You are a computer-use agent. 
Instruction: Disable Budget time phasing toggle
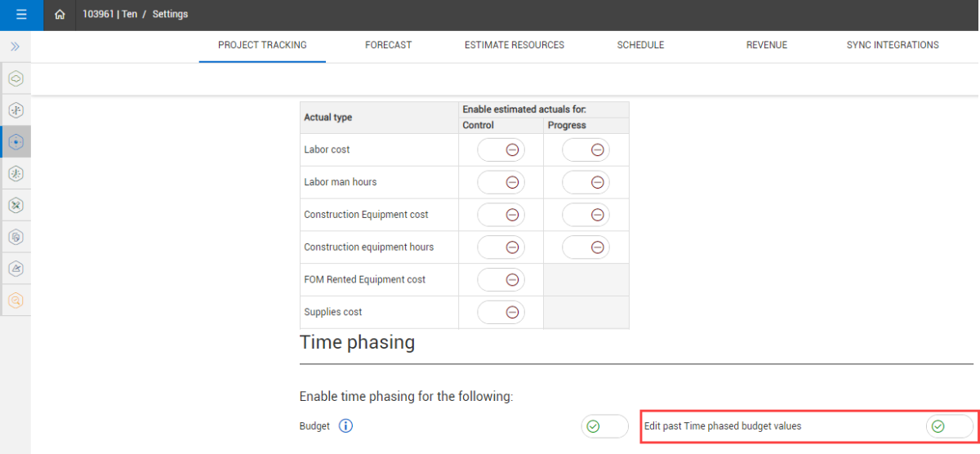604,426
